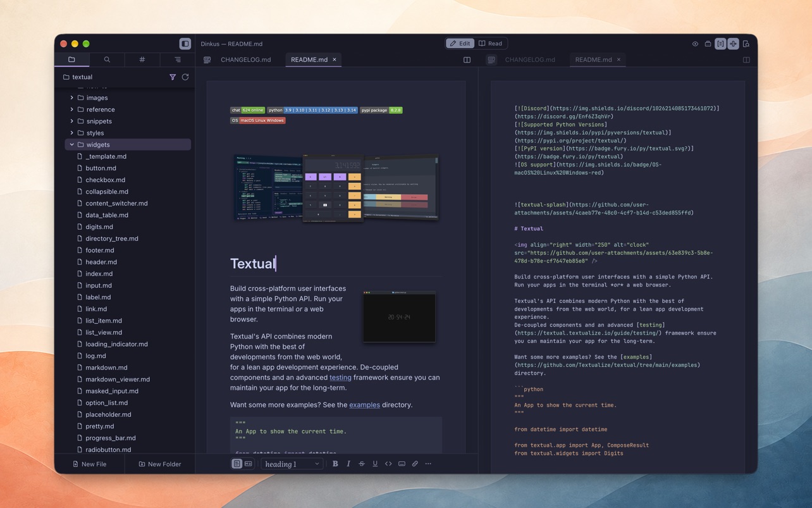This screenshot has width=812, height=508.
Task: Click the New Folder button
Action: (160, 464)
